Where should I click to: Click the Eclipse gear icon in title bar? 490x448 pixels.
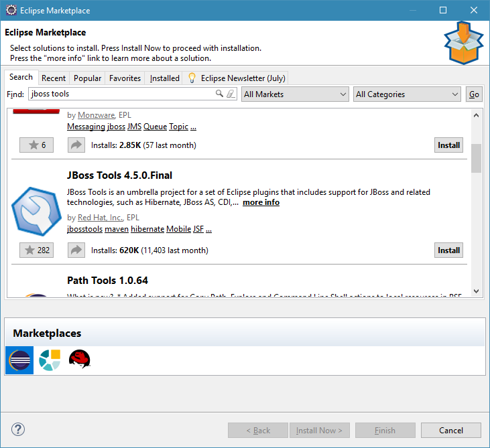(11, 10)
